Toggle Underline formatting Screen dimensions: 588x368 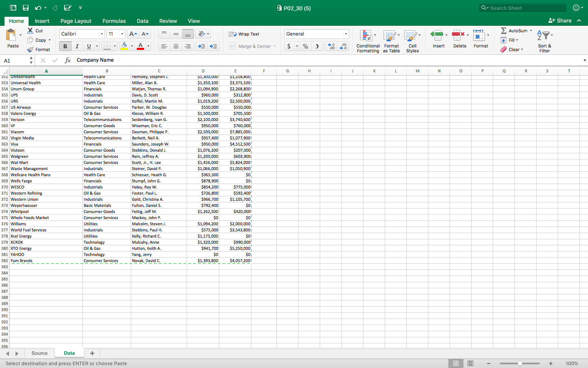[89, 46]
